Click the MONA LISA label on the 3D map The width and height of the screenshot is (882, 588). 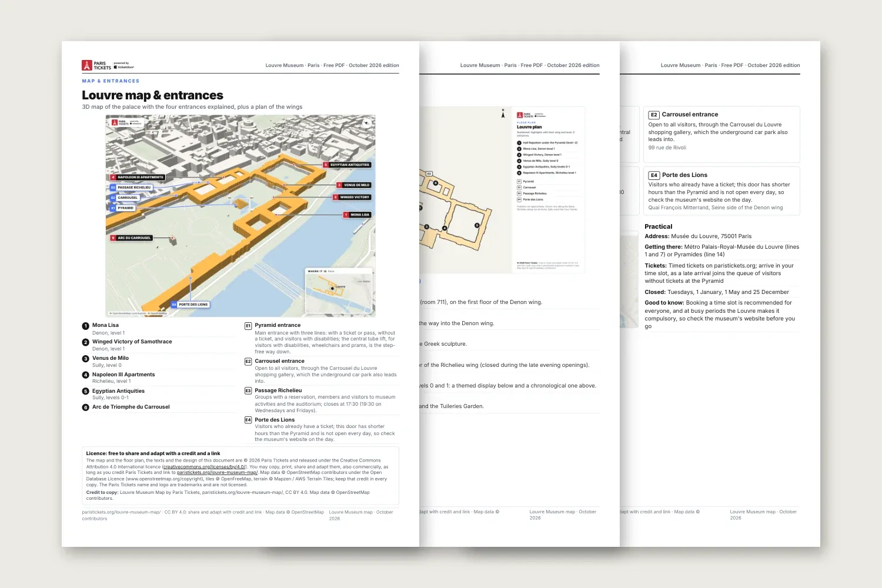tap(358, 215)
